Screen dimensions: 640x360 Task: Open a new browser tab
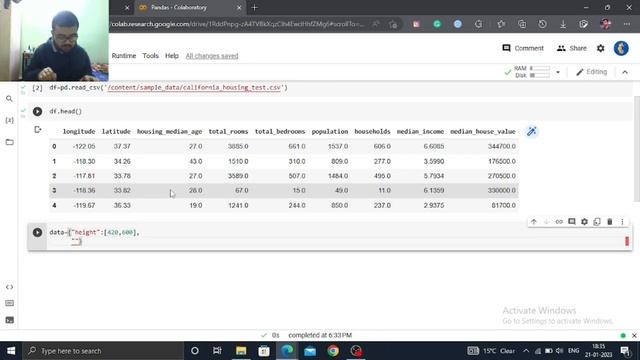tap(255, 7)
